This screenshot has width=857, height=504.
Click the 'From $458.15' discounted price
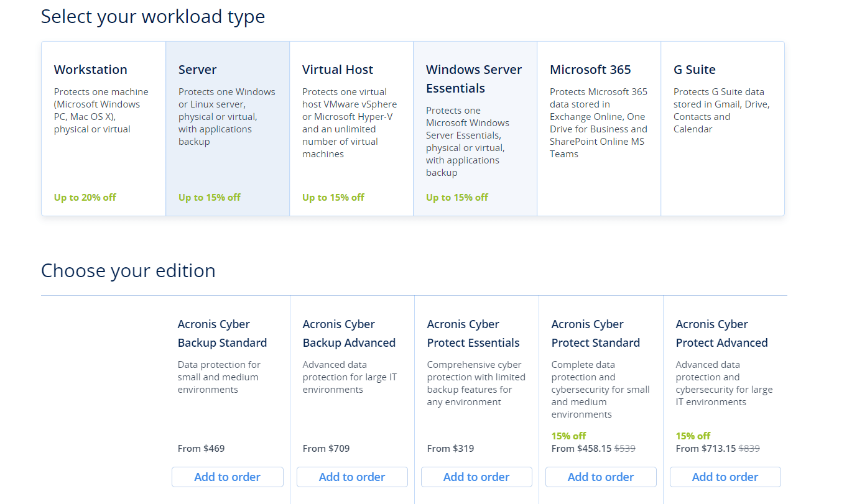581,449
